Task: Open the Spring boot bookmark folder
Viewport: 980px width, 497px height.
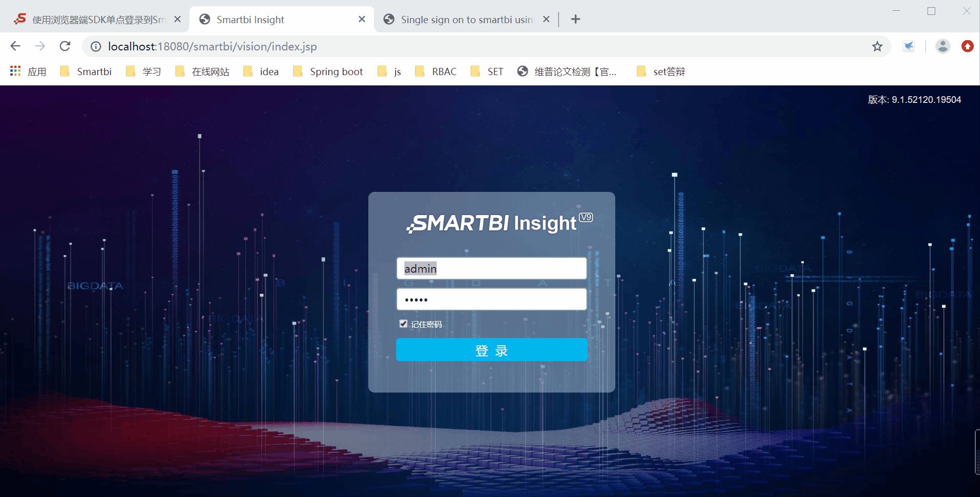Action: [328, 72]
